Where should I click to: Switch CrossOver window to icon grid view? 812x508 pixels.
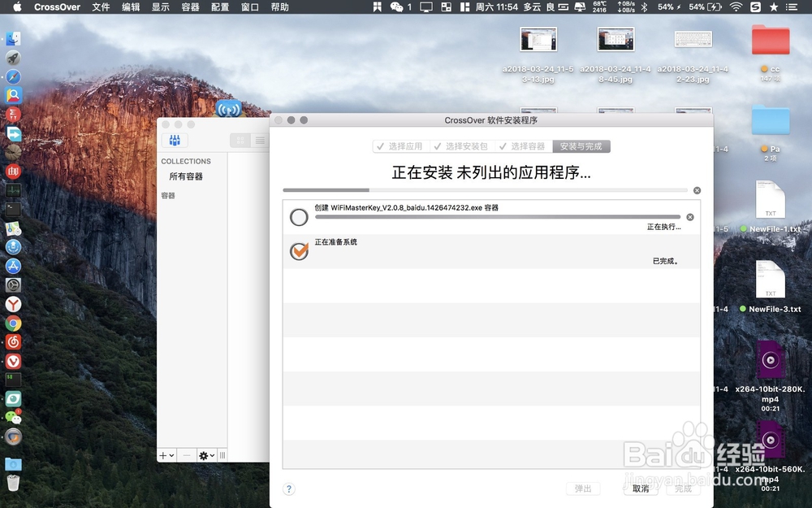tap(240, 140)
